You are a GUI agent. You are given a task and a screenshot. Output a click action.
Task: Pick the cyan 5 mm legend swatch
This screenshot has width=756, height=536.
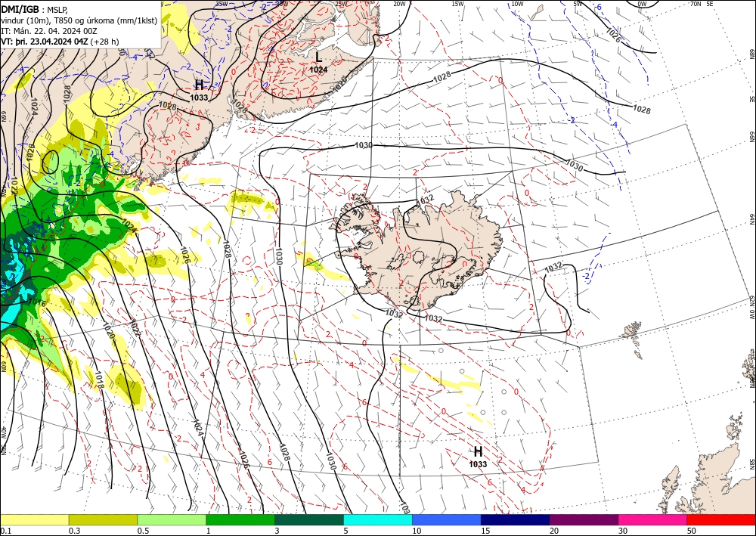[378, 520]
